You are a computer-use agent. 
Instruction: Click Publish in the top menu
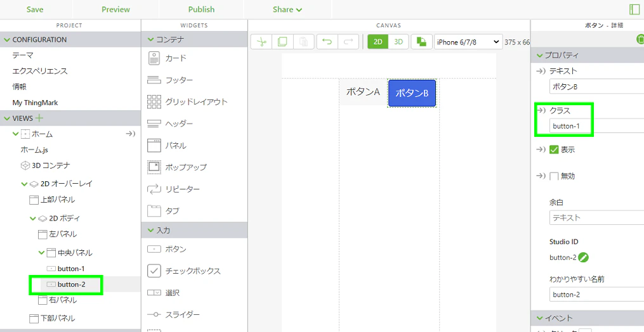[201, 10]
